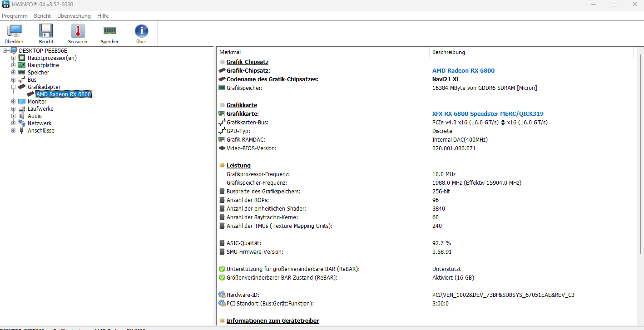
Task: Click the Speicher memory toolbar icon
Action: tap(109, 31)
